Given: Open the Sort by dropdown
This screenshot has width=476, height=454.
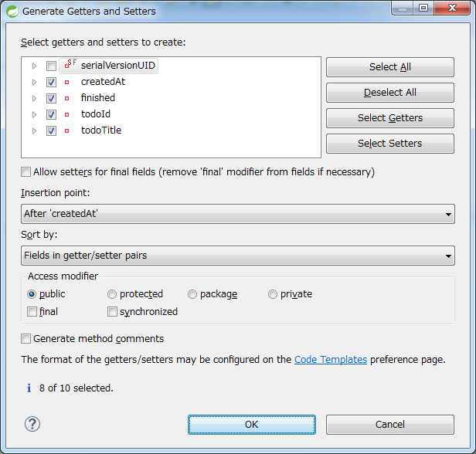Looking at the screenshot, I should click(237, 256).
